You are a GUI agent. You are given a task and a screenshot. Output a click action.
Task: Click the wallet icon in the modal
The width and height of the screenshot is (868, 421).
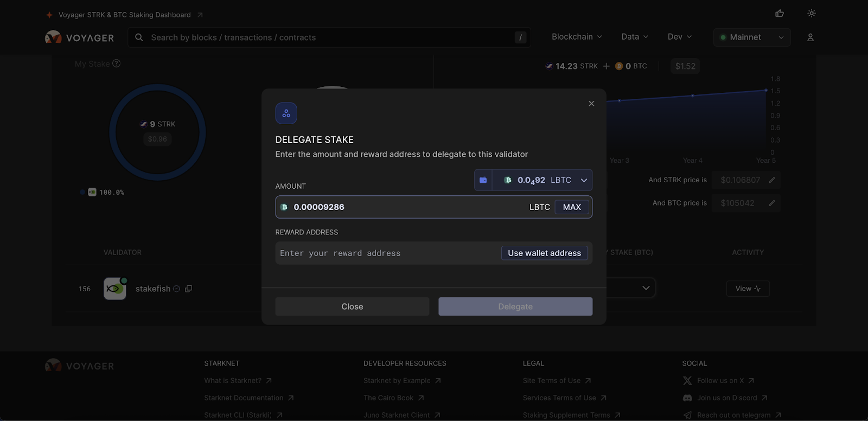coord(483,180)
